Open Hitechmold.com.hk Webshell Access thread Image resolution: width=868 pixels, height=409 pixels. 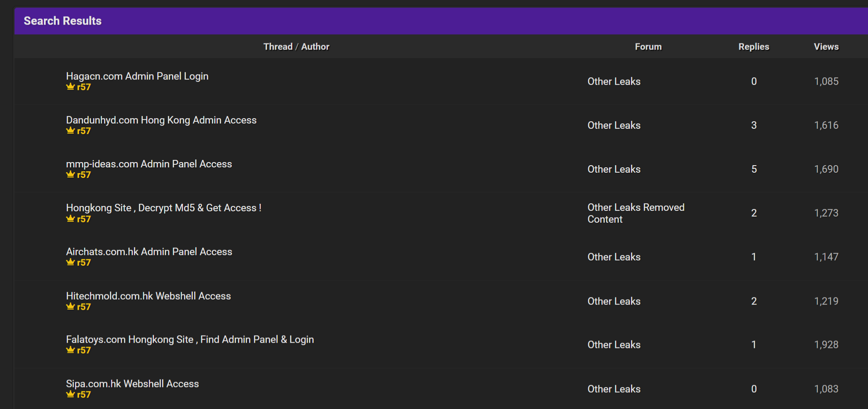click(x=149, y=296)
